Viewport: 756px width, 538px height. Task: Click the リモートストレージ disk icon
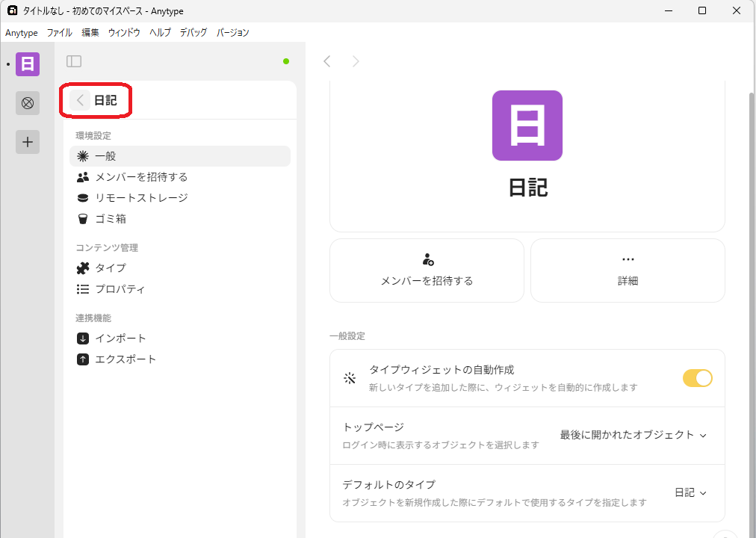coord(83,198)
